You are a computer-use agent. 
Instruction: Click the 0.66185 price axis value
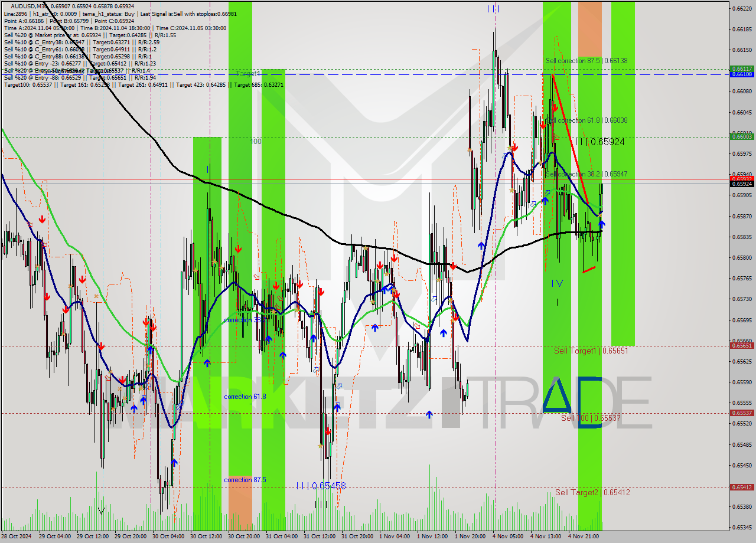click(x=742, y=29)
